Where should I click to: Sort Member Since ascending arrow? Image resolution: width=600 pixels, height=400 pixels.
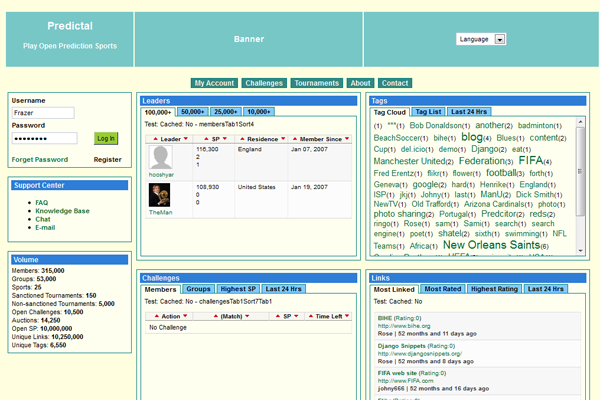295,139
